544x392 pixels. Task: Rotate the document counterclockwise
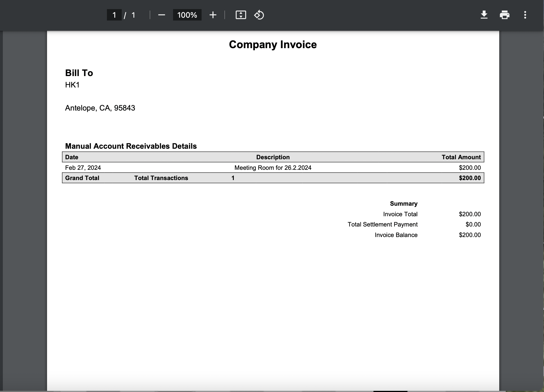(259, 15)
